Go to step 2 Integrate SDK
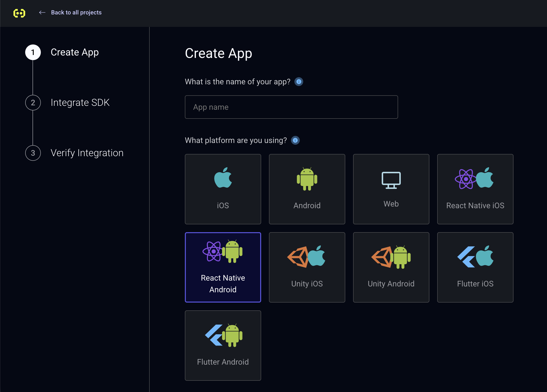Image resolution: width=547 pixels, height=392 pixels. (x=80, y=103)
